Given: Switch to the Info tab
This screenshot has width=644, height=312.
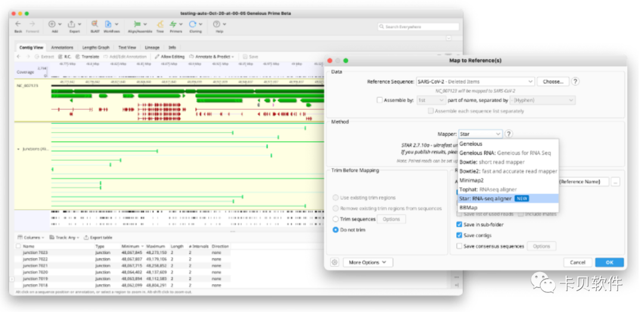Looking at the screenshot, I should click(172, 48).
